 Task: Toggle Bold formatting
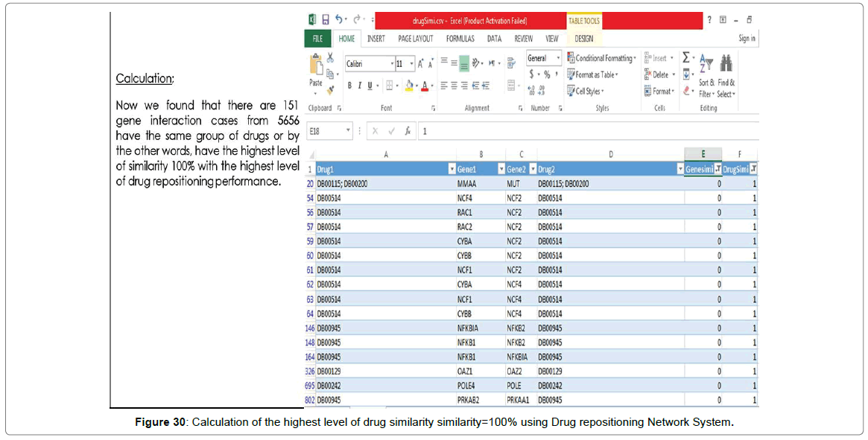pos(349,86)
